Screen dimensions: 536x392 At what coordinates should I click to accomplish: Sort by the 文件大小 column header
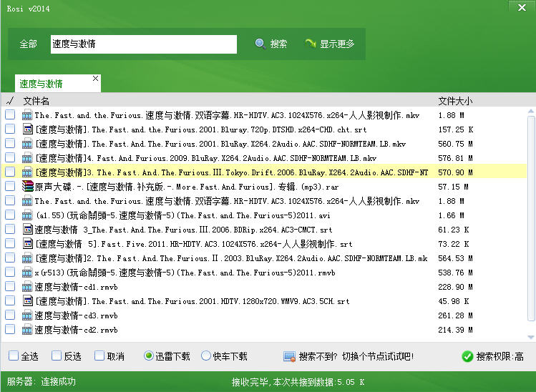click(x=455, y=101)
